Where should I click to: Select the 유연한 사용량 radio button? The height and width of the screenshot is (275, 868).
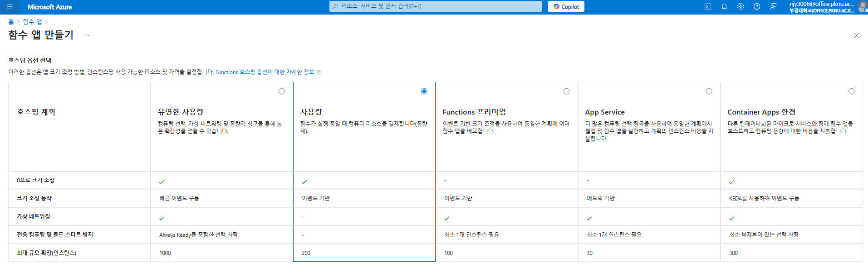coord(282,91)
